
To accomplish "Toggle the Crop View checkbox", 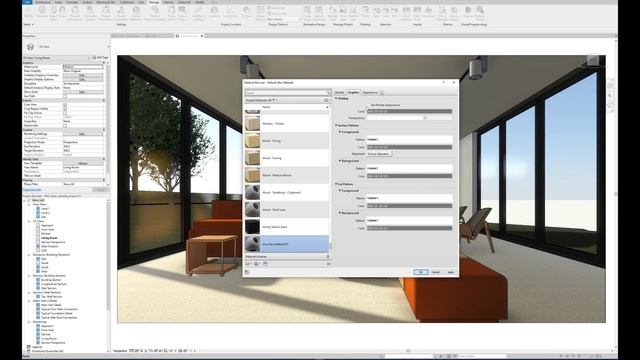I will 65,104.
